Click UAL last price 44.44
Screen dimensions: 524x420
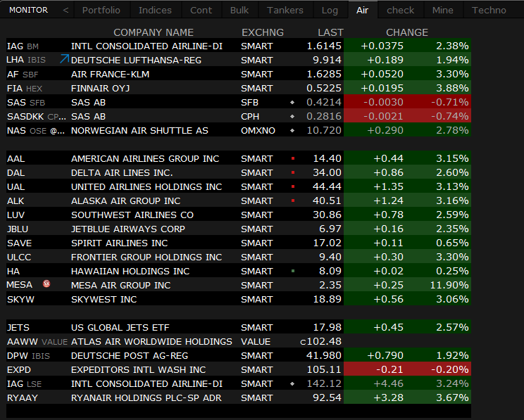(x=327, y=186)
